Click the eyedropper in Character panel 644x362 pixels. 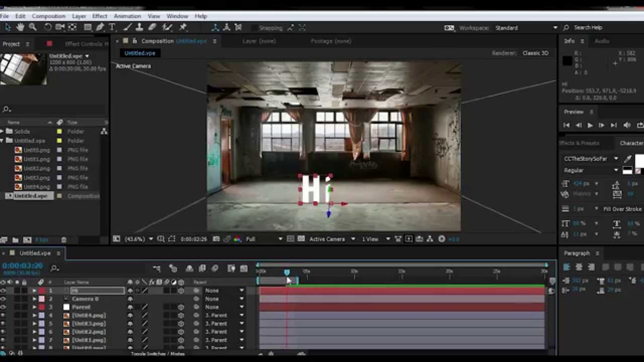(x=627, y=159)
